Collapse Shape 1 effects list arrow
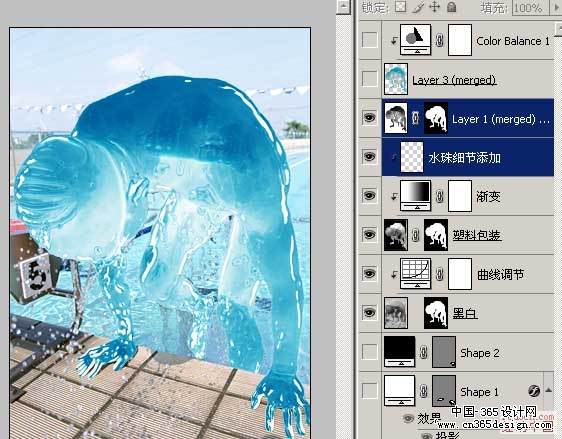This screenshot has height=439, width=562. pyautogui.click(x=548, y=390)
